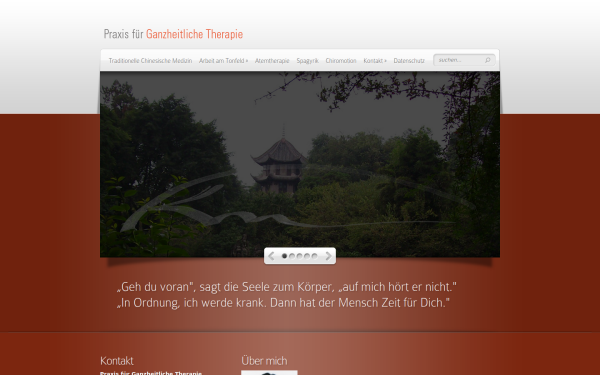Click the search magnifier icon
The width and height of the screenshot is (600, 375).
pos(488,60)
